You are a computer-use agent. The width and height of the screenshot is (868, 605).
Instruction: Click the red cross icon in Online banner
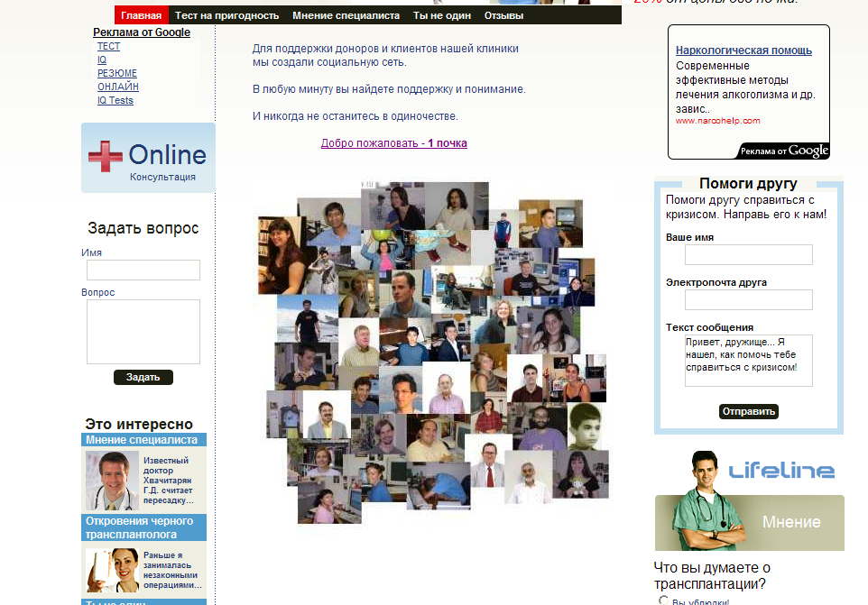tap(106, 156)
